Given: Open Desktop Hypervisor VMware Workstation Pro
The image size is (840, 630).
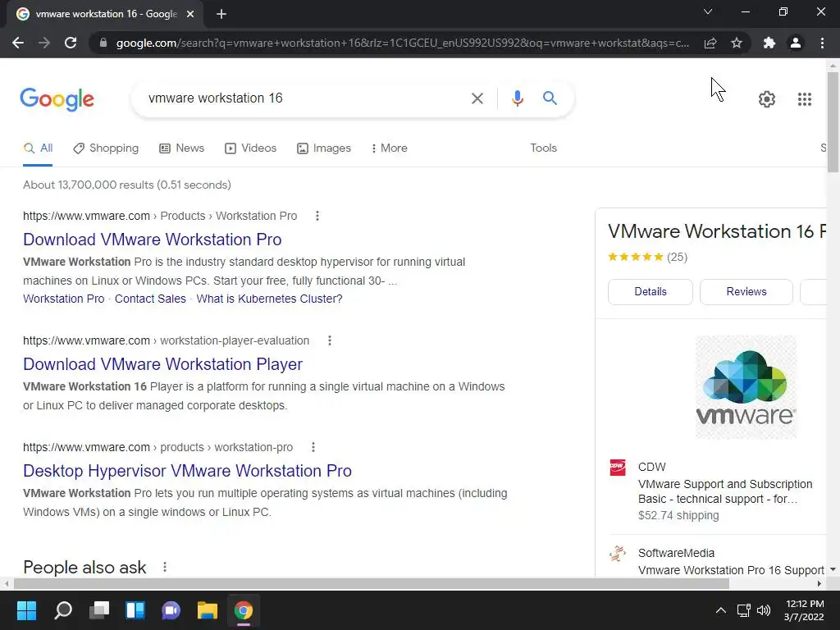Looking at the screenshot, I should point(188,471).
